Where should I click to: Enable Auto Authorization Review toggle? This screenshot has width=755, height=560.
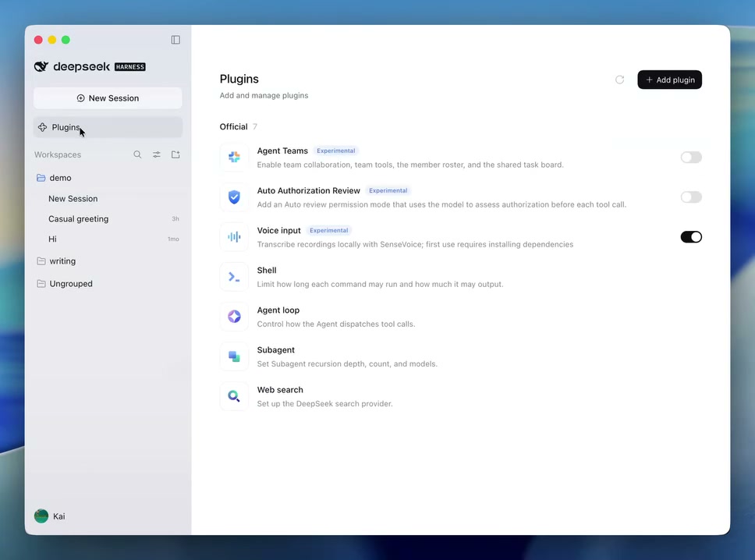pyautogui.click(x=691, y=197)
